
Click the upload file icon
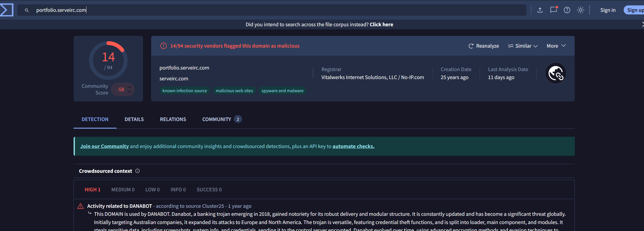pos(540,10)
